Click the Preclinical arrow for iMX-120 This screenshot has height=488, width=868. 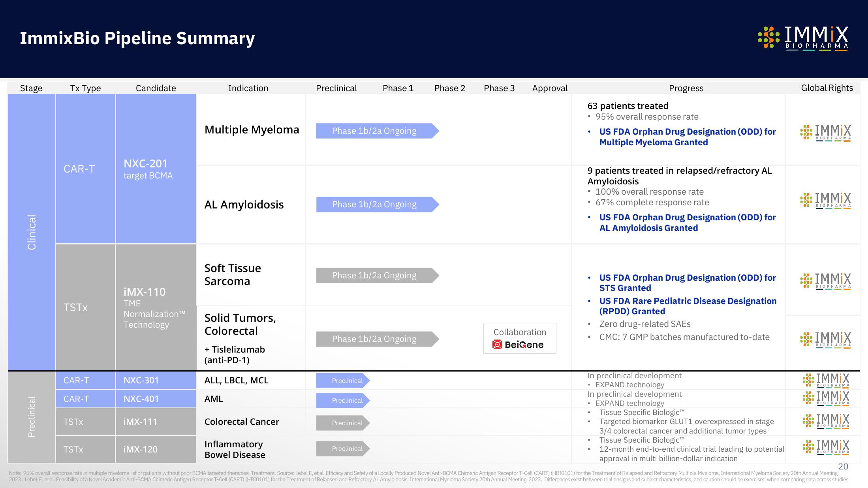(343, 449)
